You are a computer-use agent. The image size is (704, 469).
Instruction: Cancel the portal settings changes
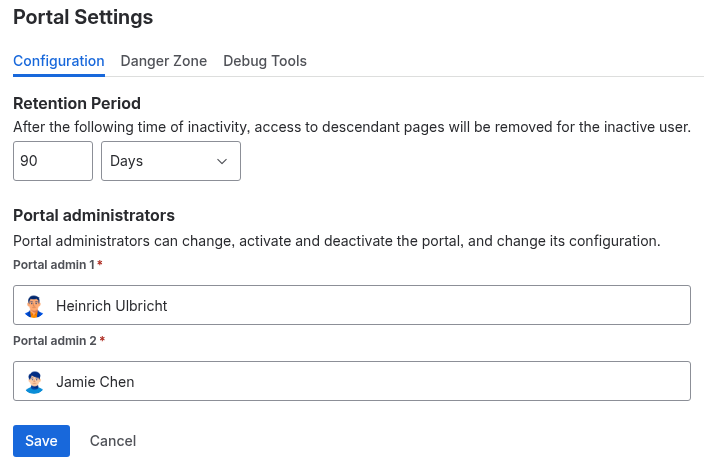(x=113, y=441)
